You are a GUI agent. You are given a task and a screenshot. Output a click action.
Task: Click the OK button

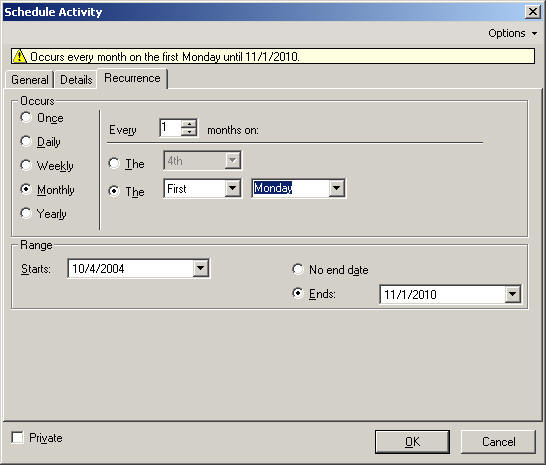click(412, 442)
